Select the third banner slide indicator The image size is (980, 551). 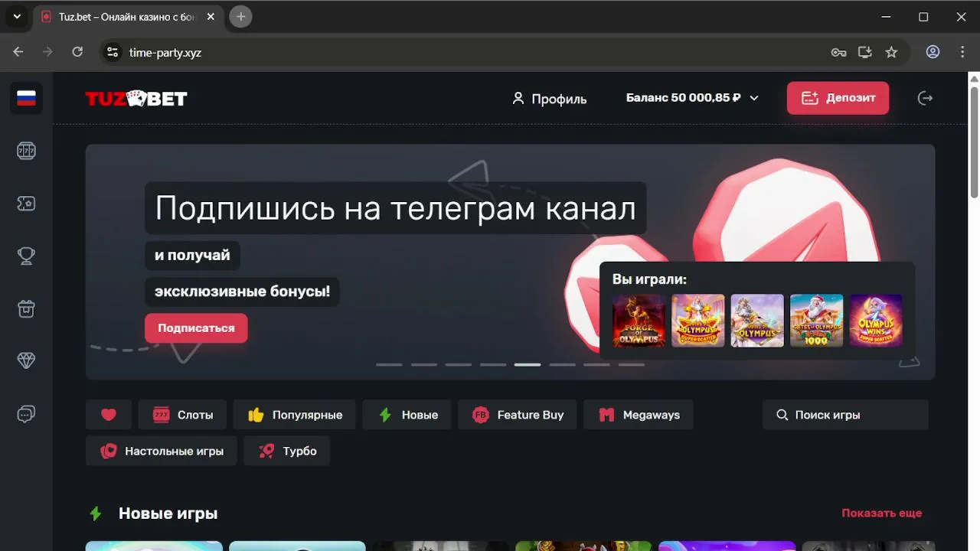(458, 365)
